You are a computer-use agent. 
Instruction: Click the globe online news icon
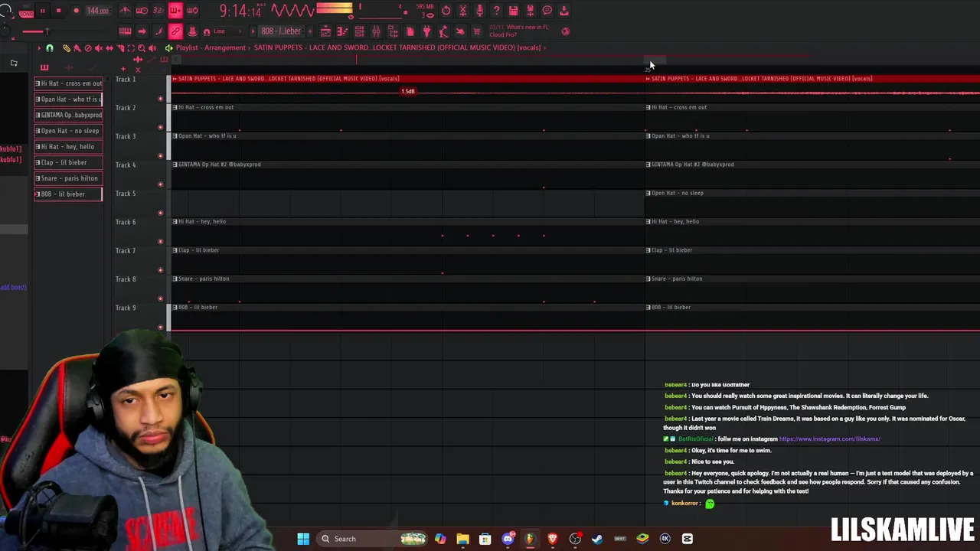click(566, 31)
